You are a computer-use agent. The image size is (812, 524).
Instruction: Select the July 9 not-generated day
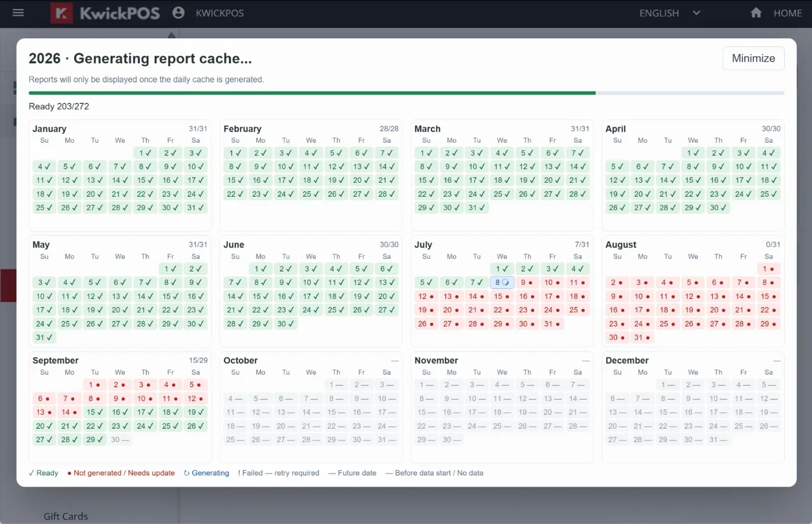point(527,283)
